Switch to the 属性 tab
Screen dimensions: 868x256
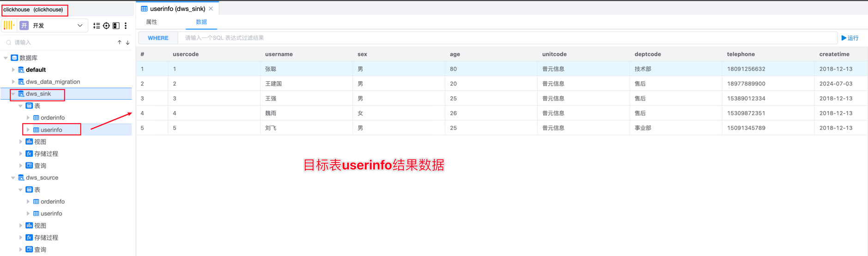click(152, 22)
